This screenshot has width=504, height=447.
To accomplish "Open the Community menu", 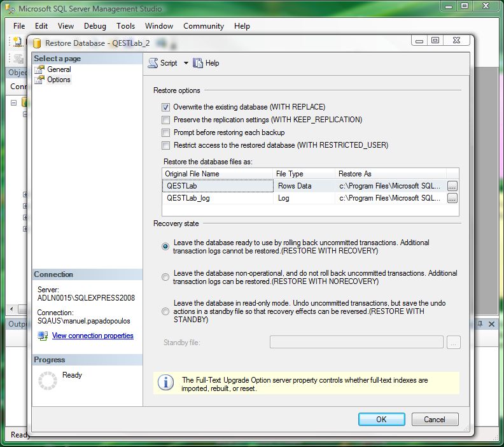I will 203,26.
